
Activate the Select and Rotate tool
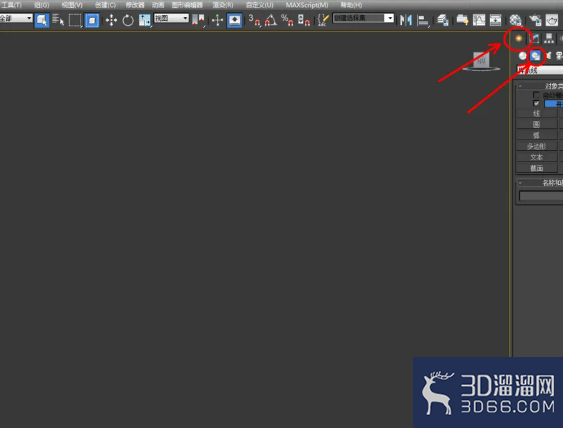128,20
